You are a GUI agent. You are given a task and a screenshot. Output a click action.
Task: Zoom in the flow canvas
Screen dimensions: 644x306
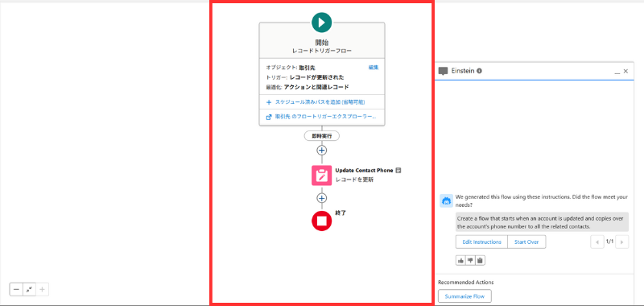[x=42, y=290]
